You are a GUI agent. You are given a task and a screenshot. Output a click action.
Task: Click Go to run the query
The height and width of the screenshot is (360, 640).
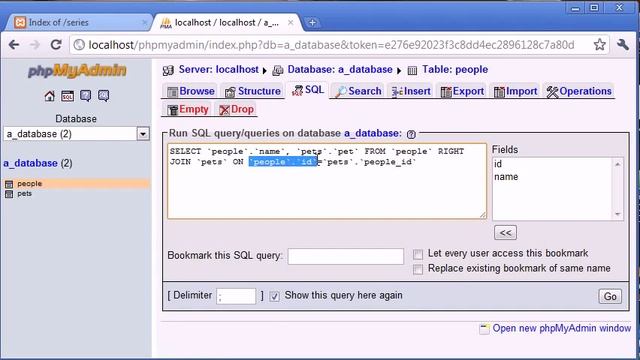click(610, 296)
